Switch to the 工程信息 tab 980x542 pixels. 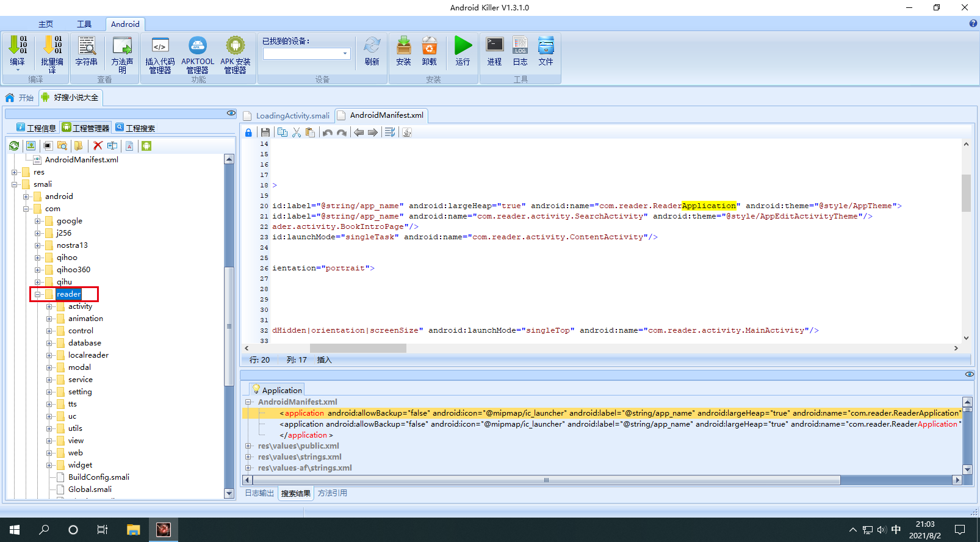[x=36, y=128]
